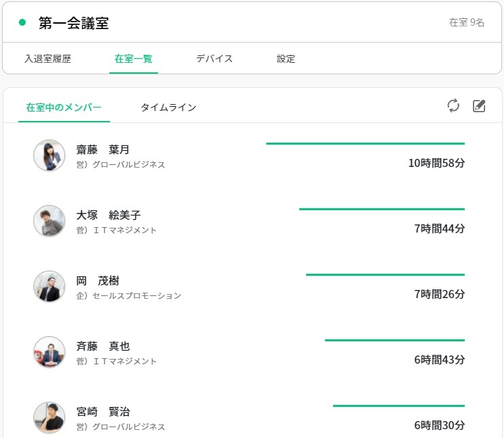Show the タイムライン view
Screen dimensions: 504x438
tap(168, 107)
